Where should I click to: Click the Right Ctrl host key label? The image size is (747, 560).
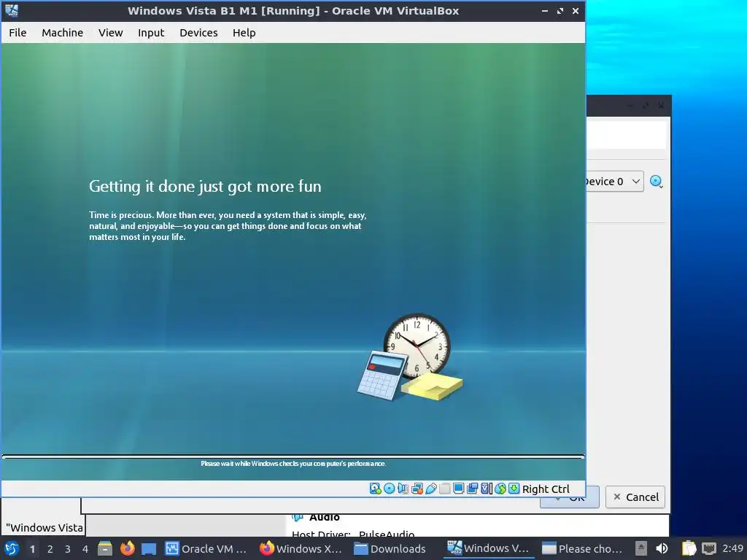point(546,489)
